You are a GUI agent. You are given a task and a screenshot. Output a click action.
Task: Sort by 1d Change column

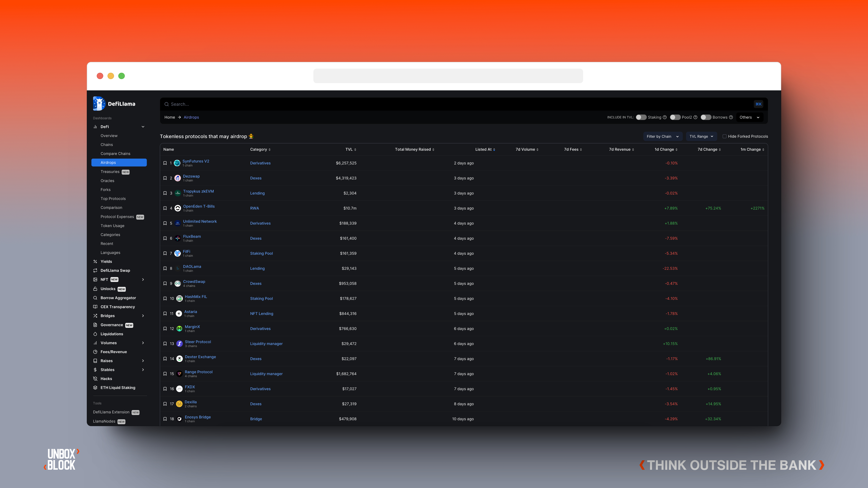point(666,150)
